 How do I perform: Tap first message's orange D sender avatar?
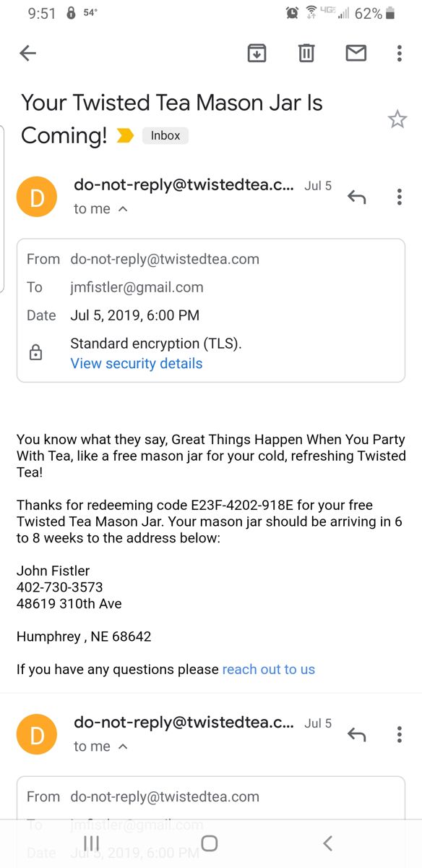[x=36, y=197]
